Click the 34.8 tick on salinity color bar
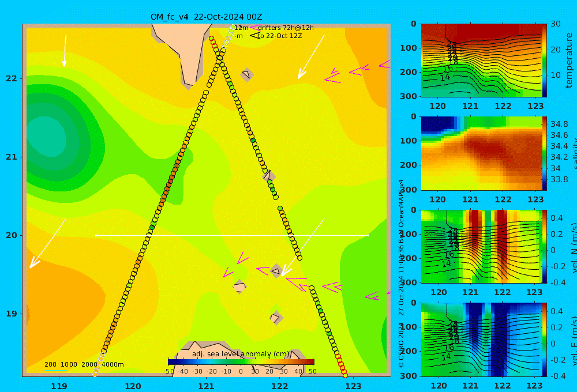The height and width of the screenshot is (392, 577). tap(559, 124)
